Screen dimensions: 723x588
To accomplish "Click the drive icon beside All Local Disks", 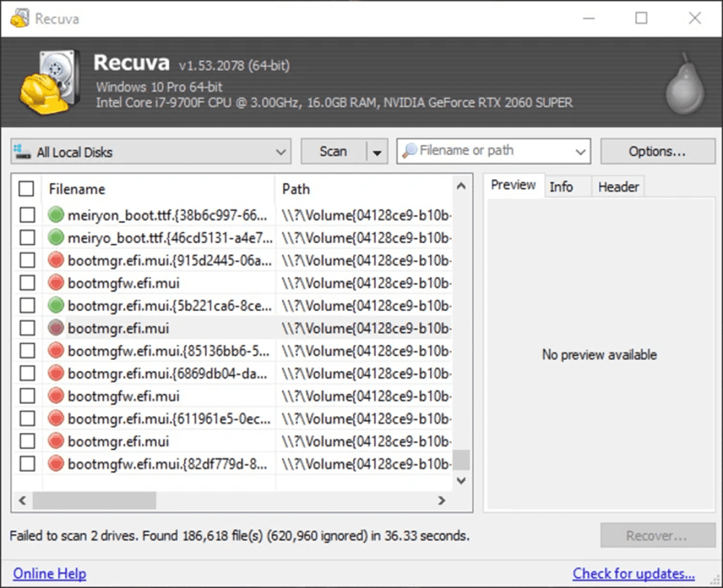I will tap(22, 152).
